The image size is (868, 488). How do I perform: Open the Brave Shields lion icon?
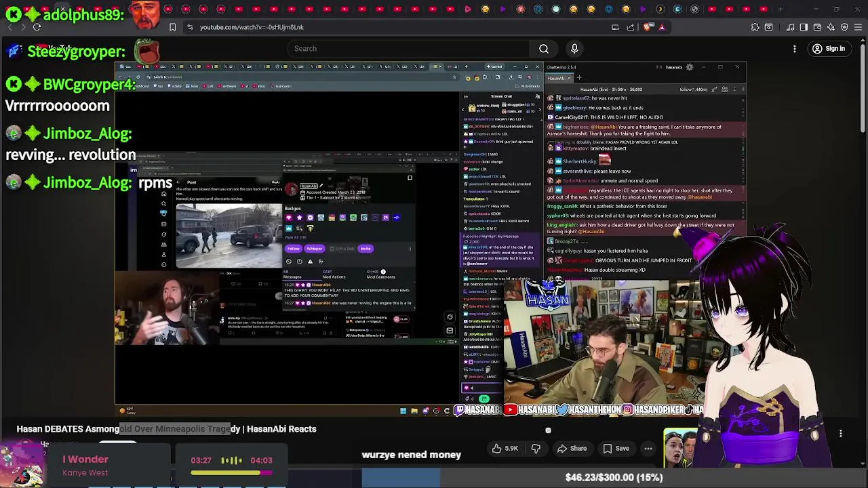(647, 27)
